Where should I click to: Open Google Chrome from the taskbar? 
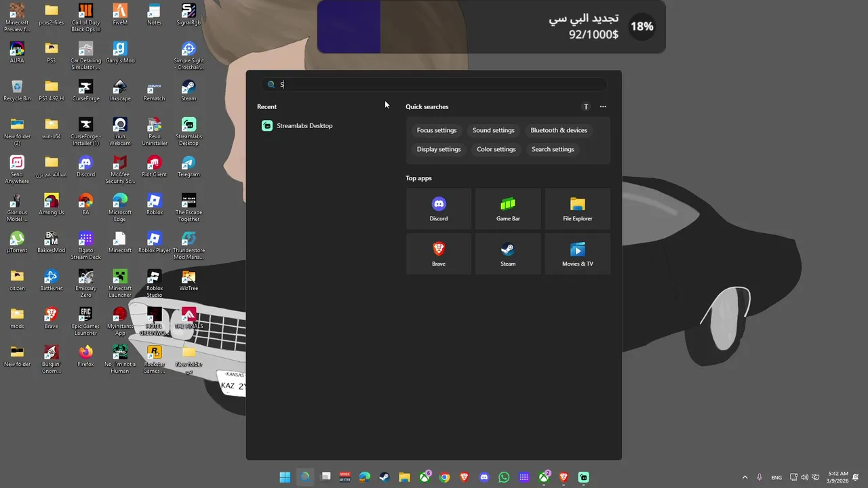click(x=444, y=477)
